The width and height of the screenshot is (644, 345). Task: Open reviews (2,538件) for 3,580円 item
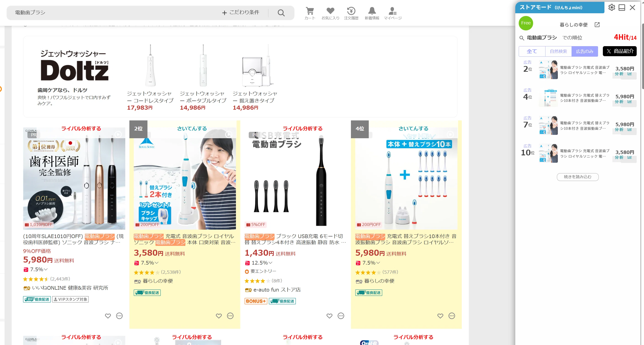pos(171,272)
